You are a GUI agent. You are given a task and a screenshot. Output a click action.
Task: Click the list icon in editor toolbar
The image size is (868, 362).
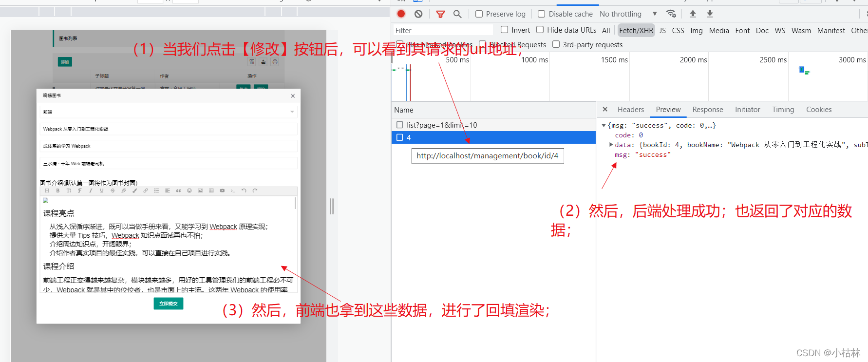(x=156, y=191)
